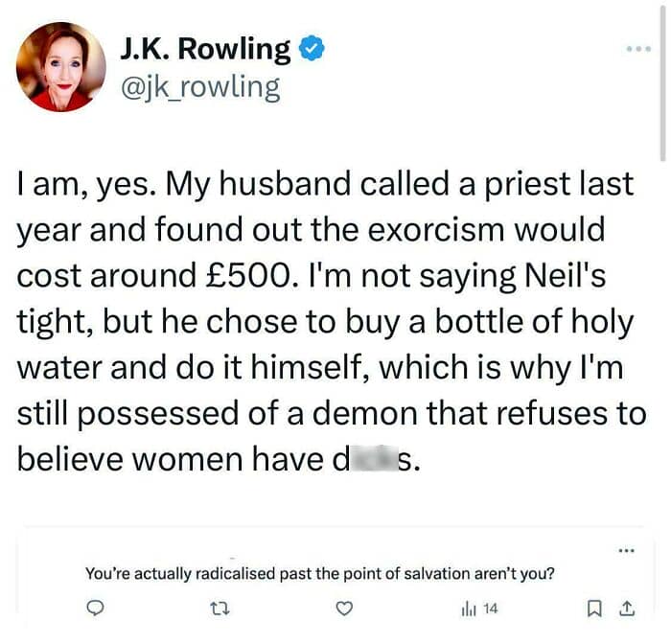Click the view count number 14

(490, 608)
